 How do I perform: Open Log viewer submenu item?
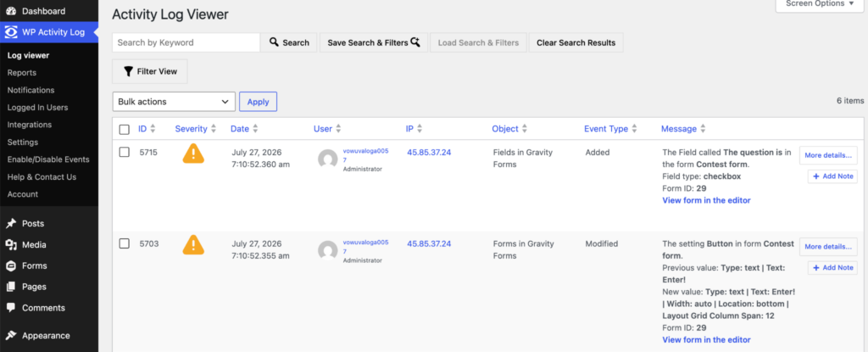(28, 55)
